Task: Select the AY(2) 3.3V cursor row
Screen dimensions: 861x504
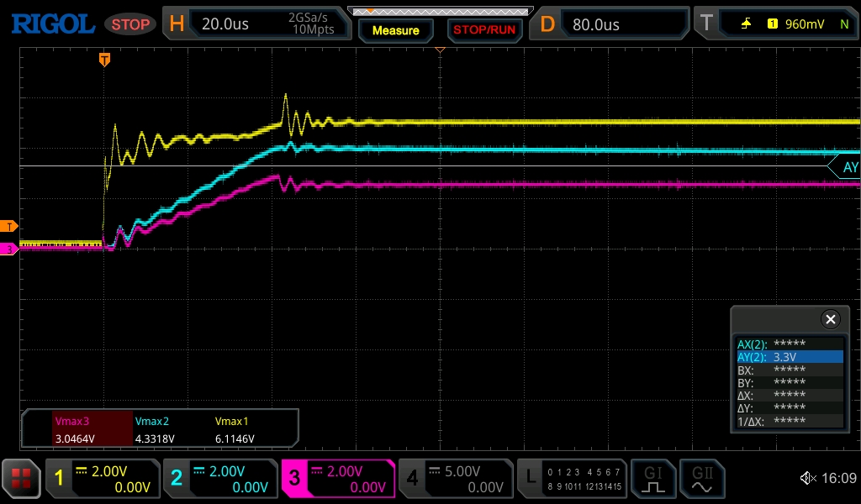Action: click(789, 357)
